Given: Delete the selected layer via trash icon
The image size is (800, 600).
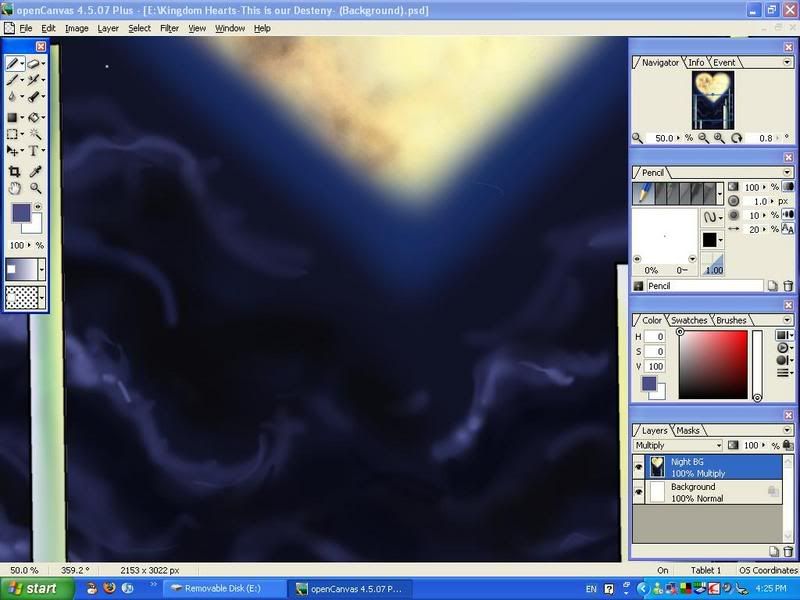Looking at the screenshot, I should click(788, 551).
